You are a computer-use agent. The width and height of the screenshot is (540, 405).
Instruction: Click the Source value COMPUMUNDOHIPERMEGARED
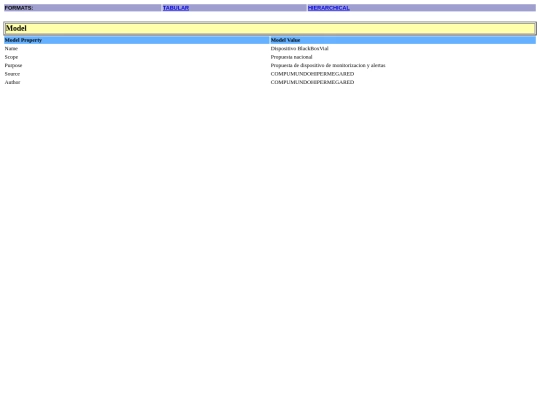tap(312, 74)
